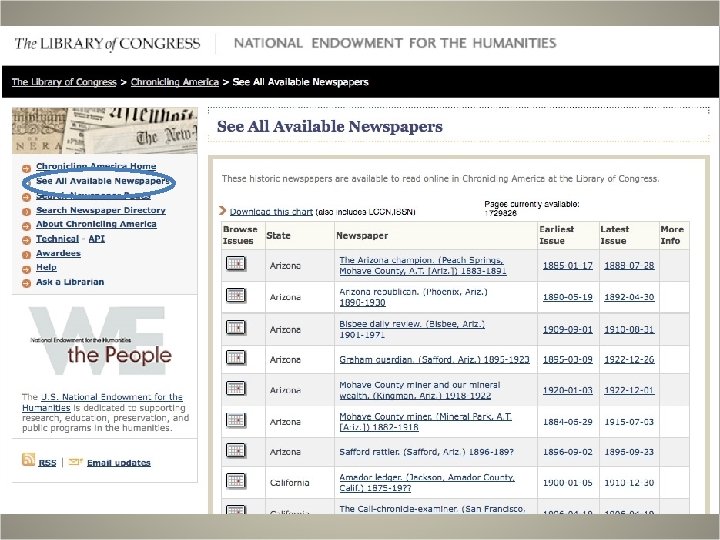Open the Awardees page
The width and height of the screenshot is (720, 540).
(x=58, y=253)
